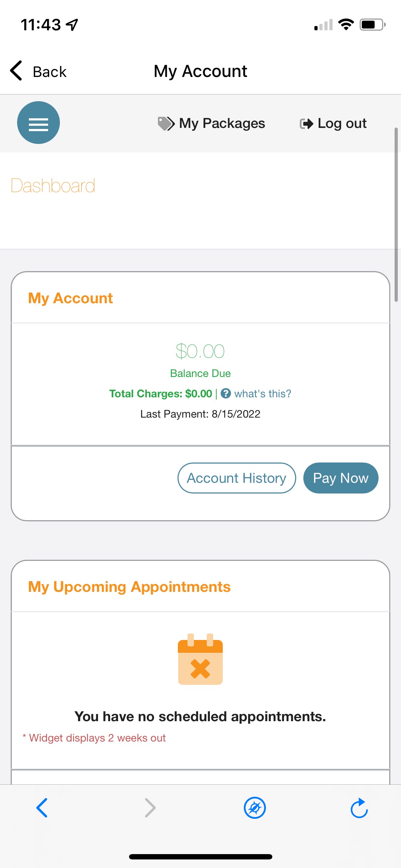Open Account History

coord(237,478)
